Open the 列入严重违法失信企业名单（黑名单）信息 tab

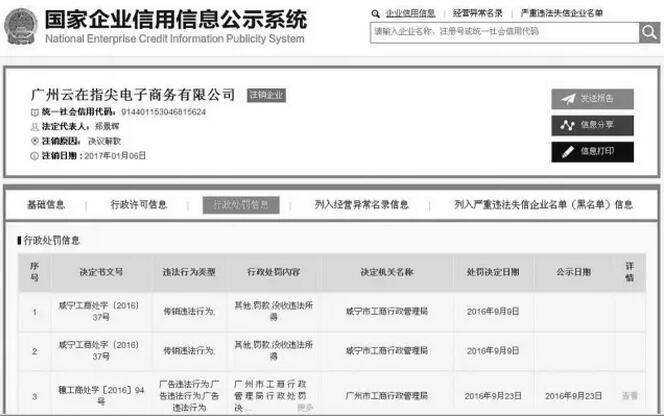coord(543,205)
